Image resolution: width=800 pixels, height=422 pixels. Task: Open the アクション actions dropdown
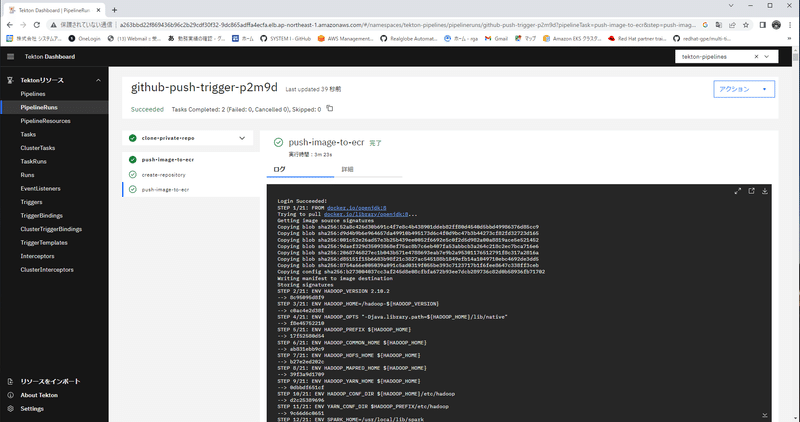744,89
